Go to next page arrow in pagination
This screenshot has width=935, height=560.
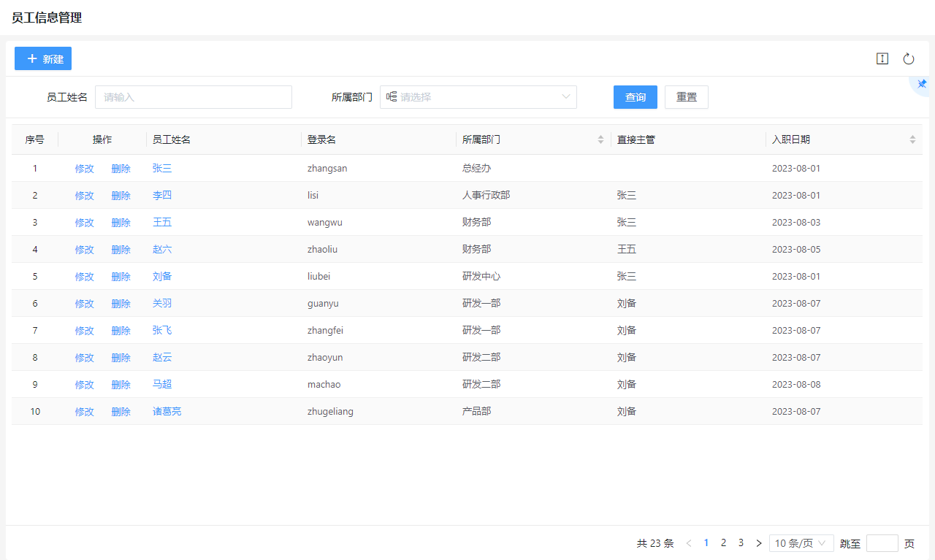pyautogui.click(x=758, y=543)
